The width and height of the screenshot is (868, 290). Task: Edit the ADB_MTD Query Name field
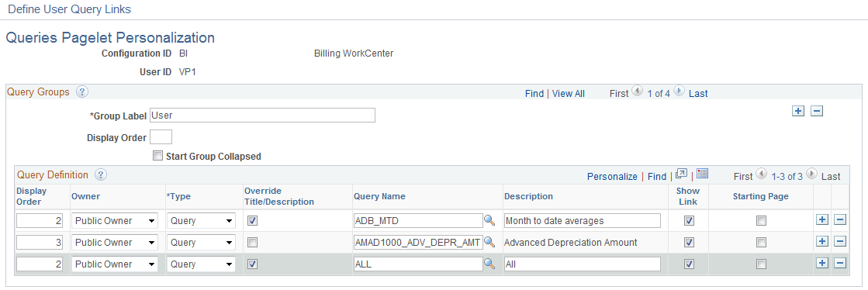click(x=418, y=221)
